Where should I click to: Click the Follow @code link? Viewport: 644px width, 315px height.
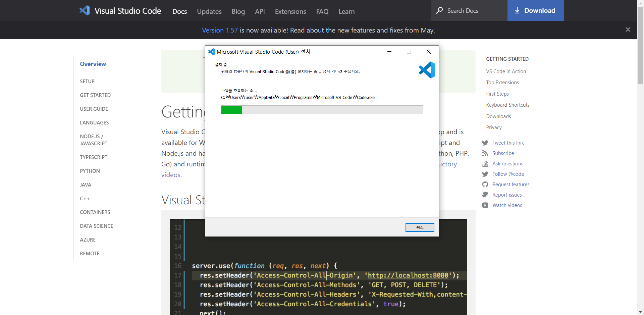point(508,174)
